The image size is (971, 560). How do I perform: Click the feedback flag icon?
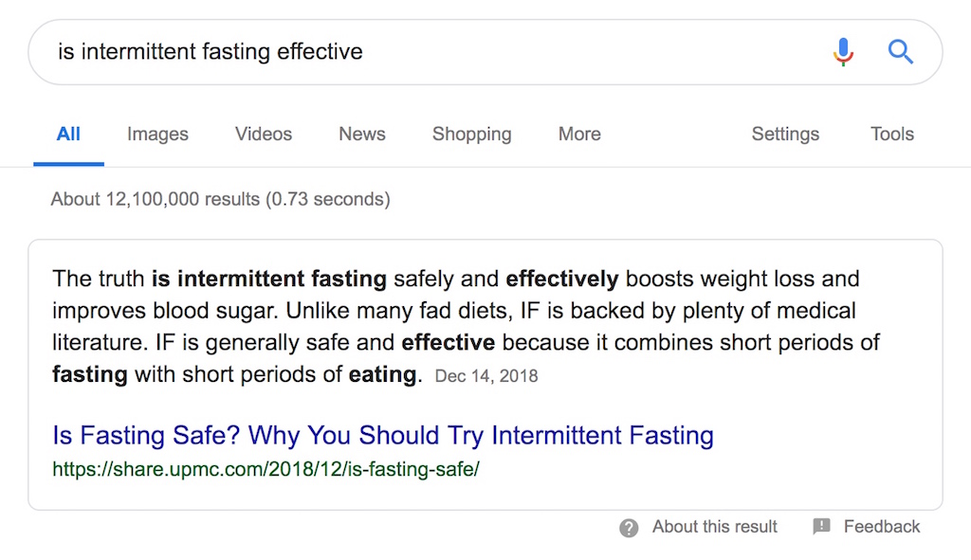[821, 527]
